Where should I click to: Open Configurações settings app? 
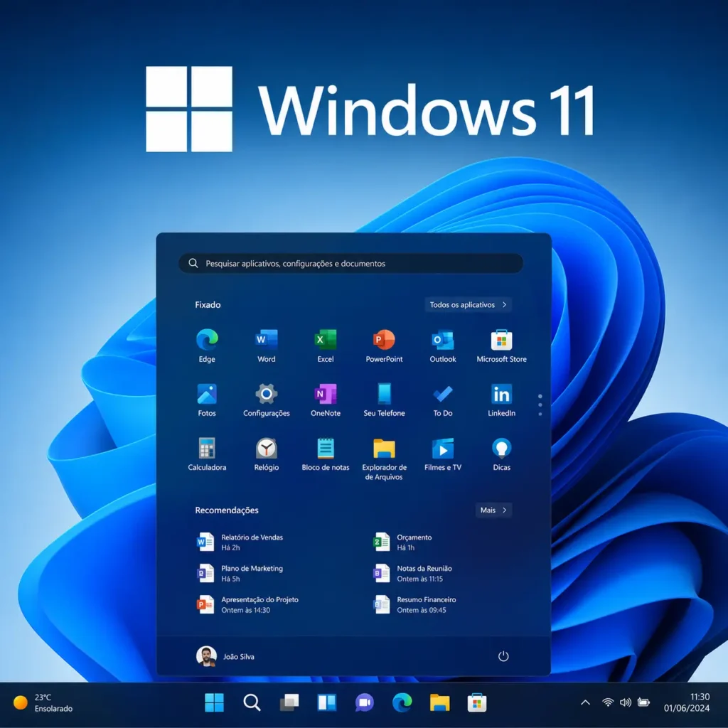(x=267, y=400)
